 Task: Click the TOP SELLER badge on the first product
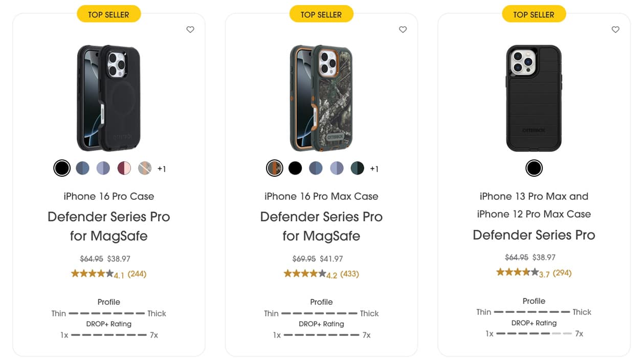click(x=108, y=14)
